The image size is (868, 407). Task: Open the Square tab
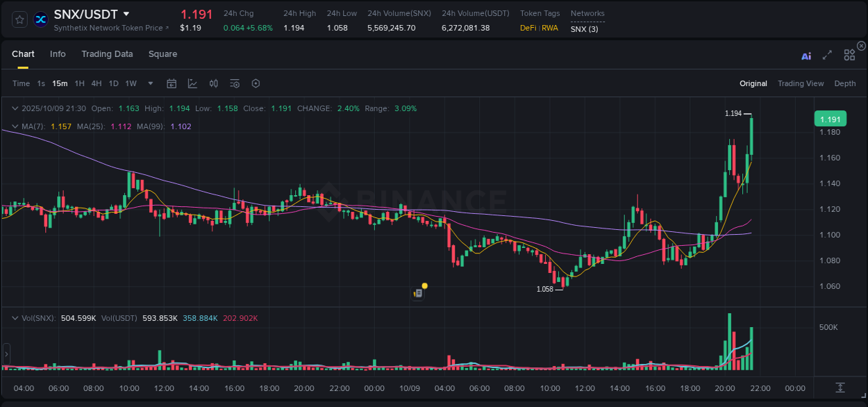[x=162, y=53]
